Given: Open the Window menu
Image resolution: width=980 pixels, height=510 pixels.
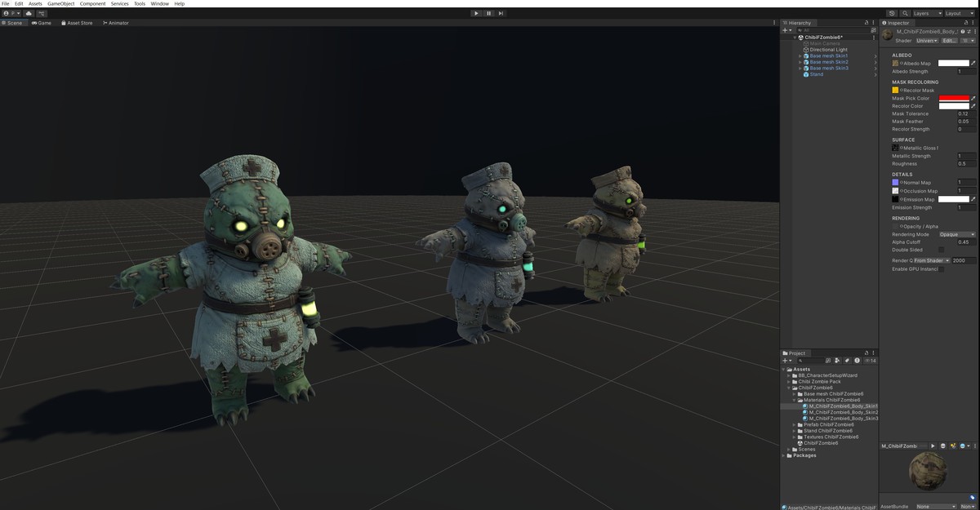Looking at the screenshot, I should point(159,4).
